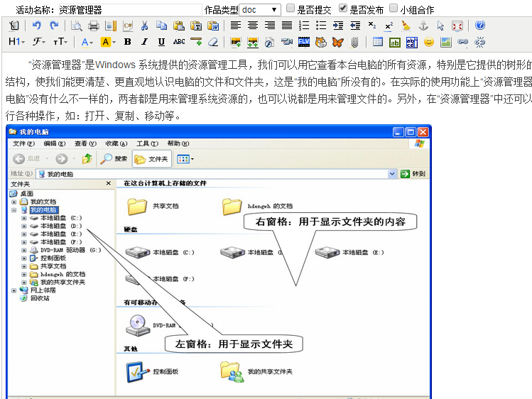
Task: Align text left
Action: 236,26
